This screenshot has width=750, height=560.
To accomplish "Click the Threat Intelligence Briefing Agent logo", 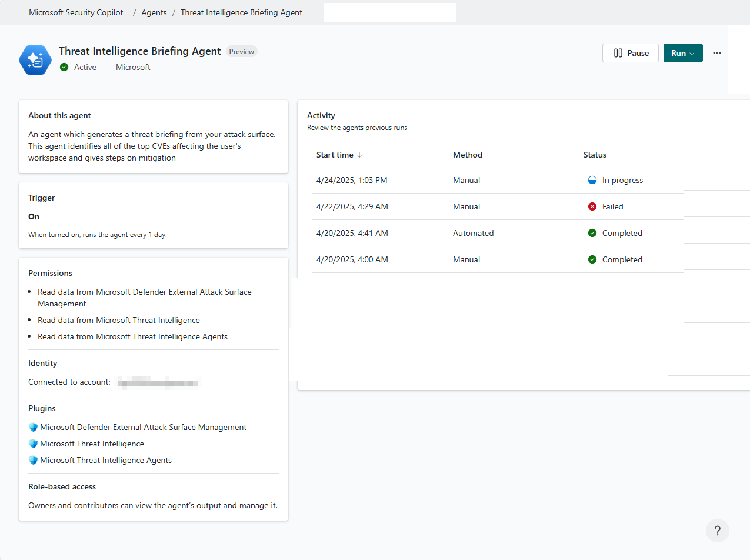I will coord(35,59).
